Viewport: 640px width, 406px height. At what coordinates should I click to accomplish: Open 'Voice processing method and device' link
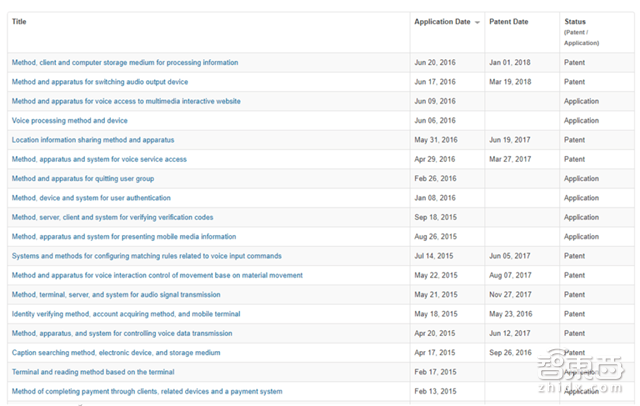pyautogui.click(x=70, y=120)
